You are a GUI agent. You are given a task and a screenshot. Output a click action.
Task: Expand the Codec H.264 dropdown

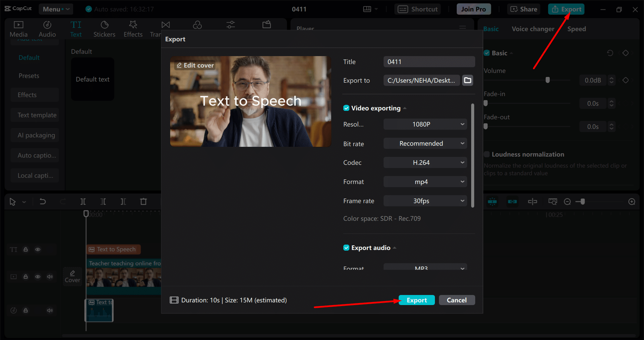[x=425, y=163]
